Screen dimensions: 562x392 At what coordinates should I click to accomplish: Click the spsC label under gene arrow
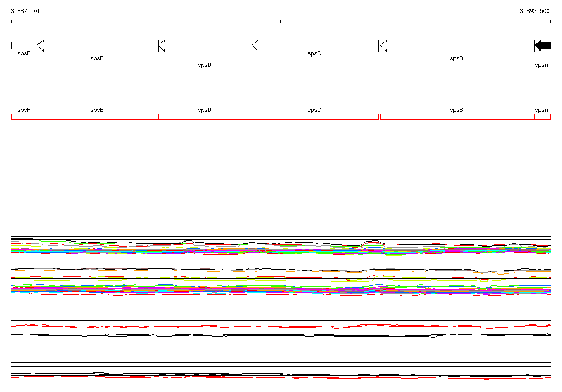coord(314,53)
